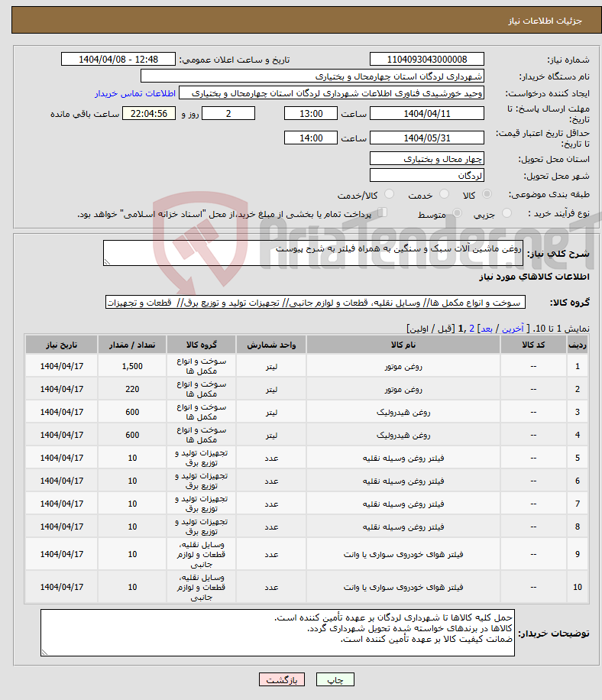602x700 pixels.
Task: Click the کد کالا column header
Action: click(x=533, y=345)
